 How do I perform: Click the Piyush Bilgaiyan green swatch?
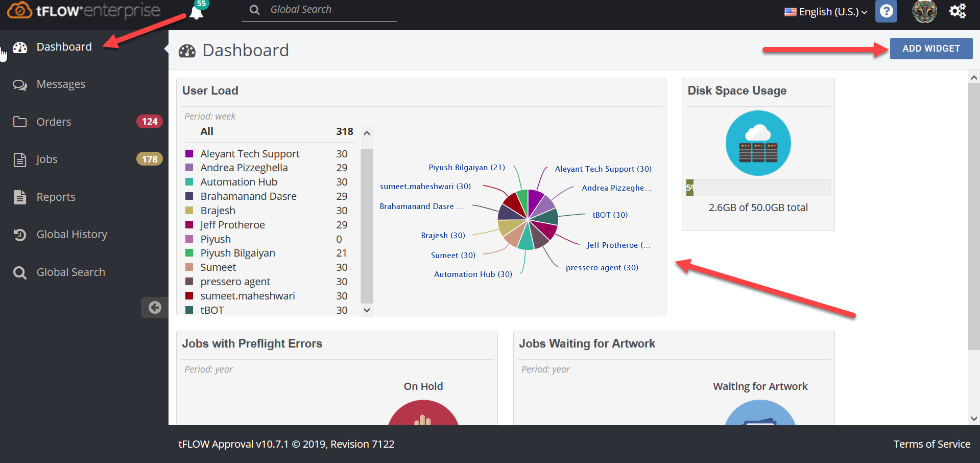pos(189,253)
